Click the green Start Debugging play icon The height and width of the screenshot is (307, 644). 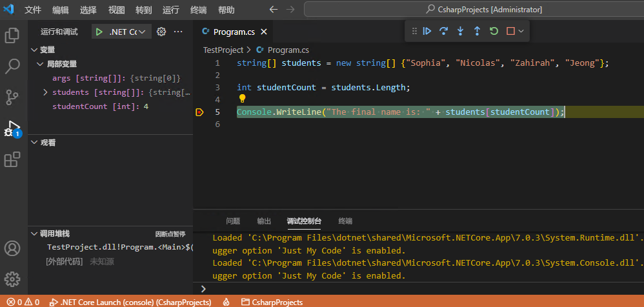tap(99, 32)
